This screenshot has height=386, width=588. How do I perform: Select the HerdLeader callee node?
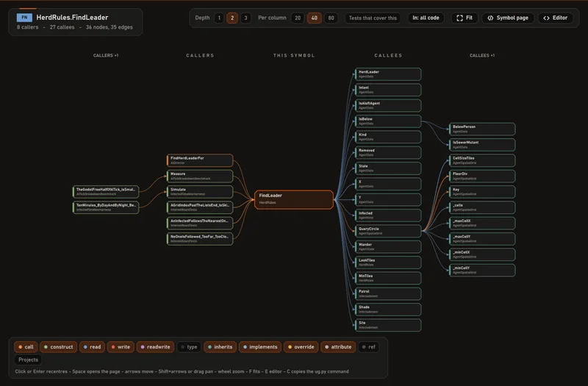pos(388,74)
